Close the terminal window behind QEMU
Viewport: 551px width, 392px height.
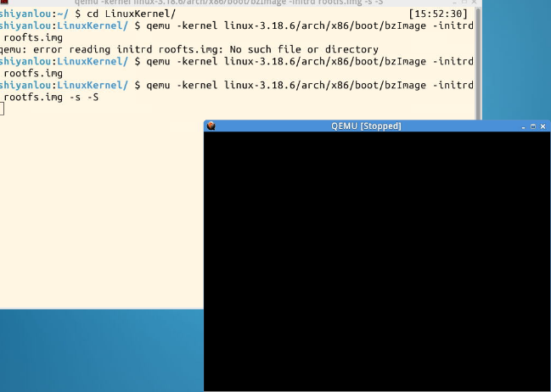coord(474,2)
